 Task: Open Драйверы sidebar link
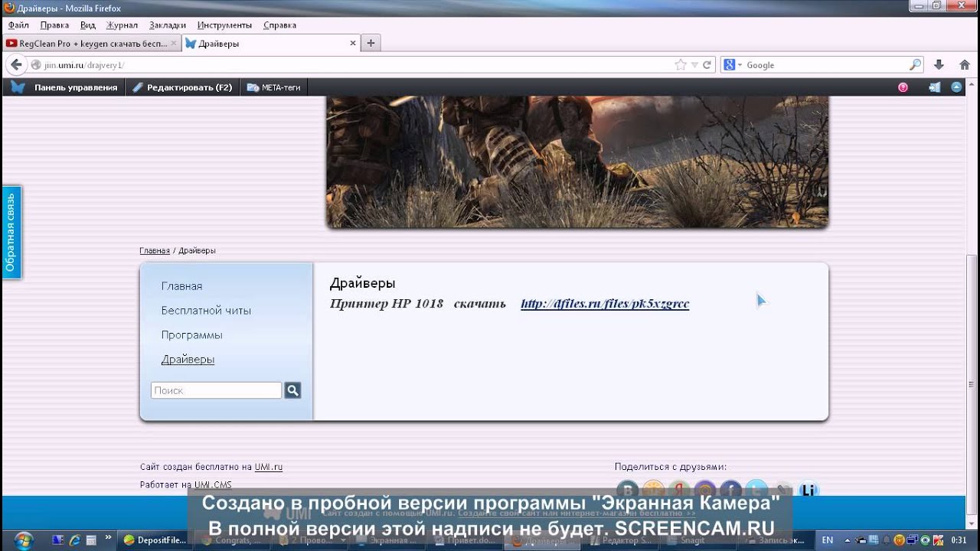[188, 359]
